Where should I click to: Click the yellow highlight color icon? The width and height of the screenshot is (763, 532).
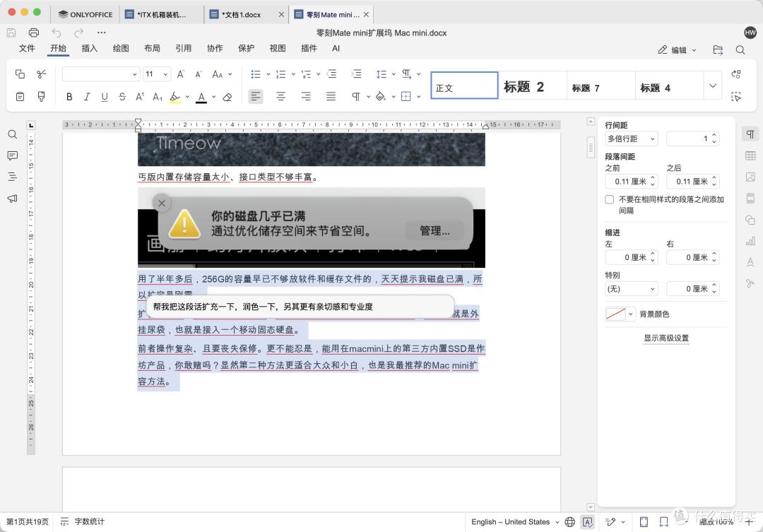[175, 97]
